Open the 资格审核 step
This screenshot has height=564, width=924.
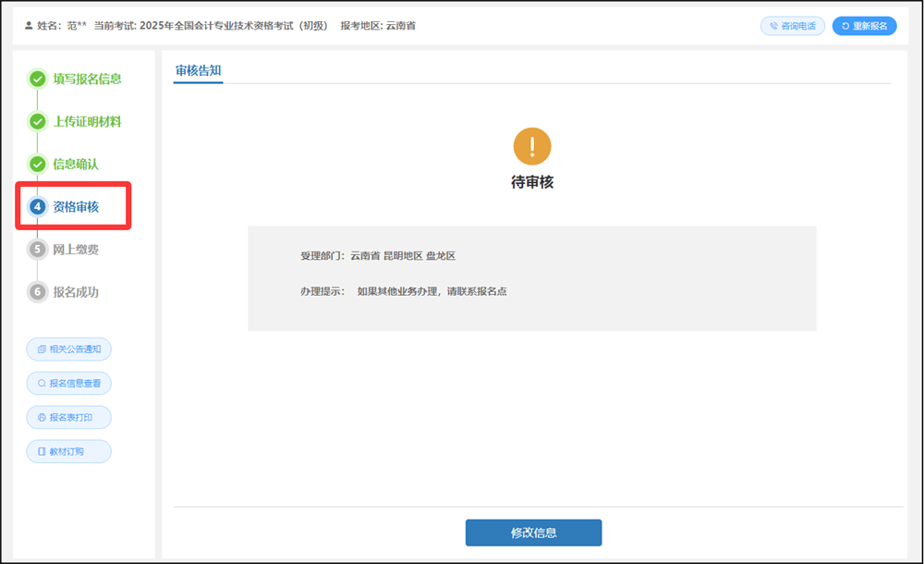point(76,206)
